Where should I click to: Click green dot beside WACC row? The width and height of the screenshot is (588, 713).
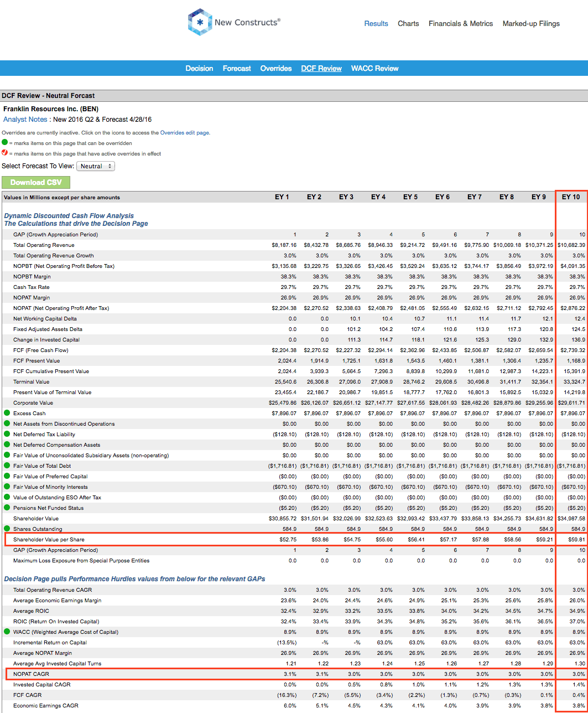tap(7, 632)
